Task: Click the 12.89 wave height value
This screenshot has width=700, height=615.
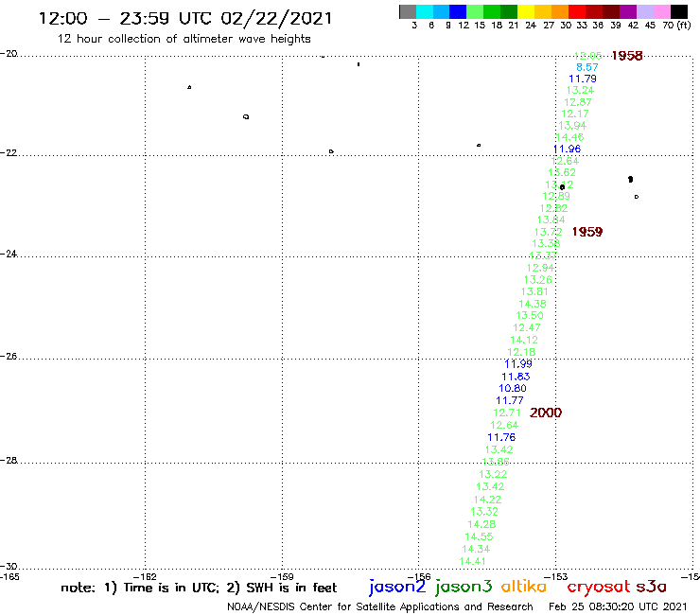Action: [556, 196]
